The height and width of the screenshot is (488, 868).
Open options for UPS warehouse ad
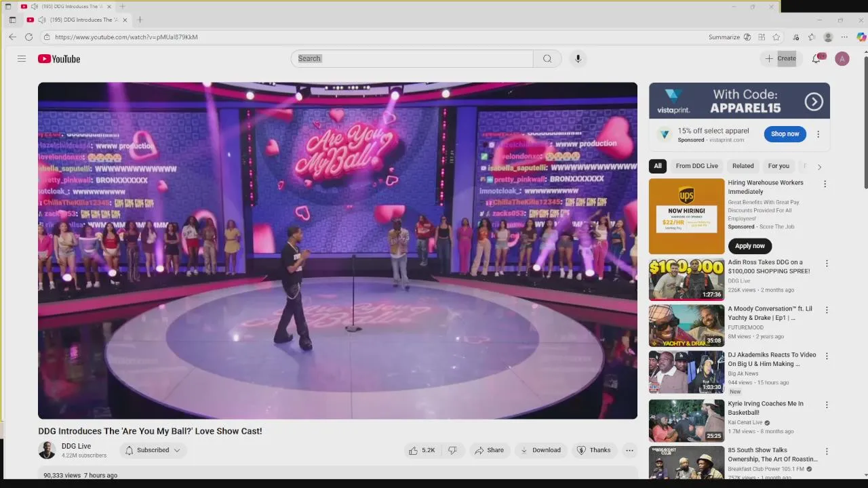[x=825, y=184]
